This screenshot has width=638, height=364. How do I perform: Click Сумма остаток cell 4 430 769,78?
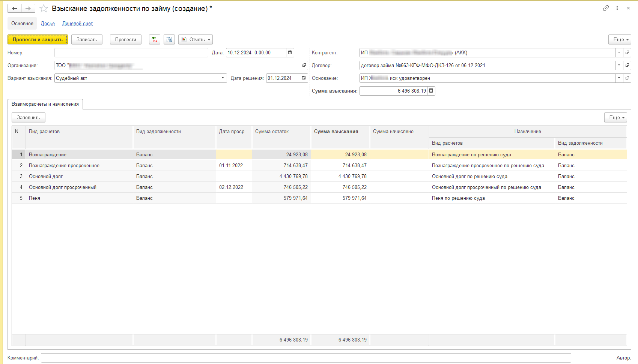pos(281,176)
